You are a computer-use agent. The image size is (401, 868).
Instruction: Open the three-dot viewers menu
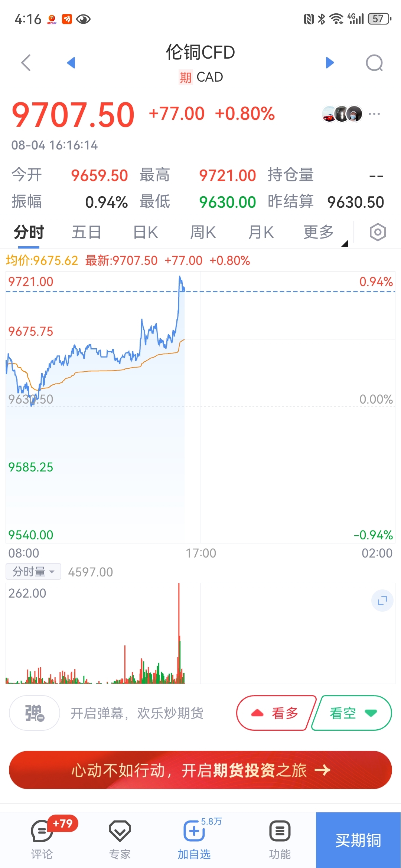374,114
